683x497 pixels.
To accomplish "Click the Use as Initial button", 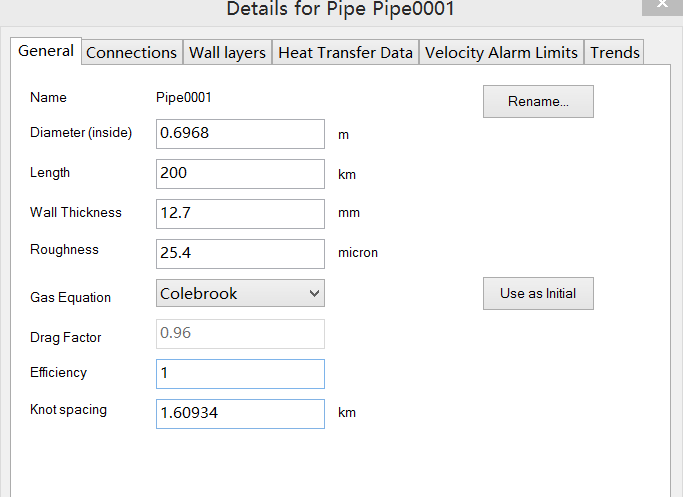I will tap(538, 293).
